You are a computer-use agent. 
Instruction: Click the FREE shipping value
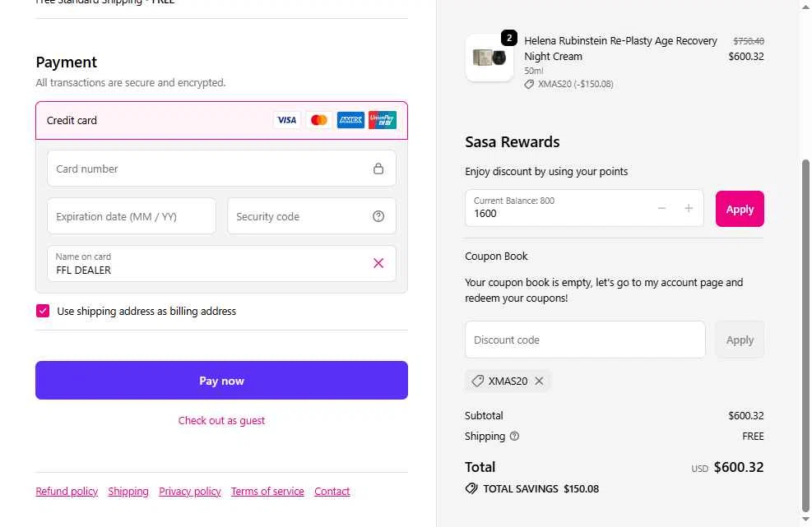coord(753,437)
